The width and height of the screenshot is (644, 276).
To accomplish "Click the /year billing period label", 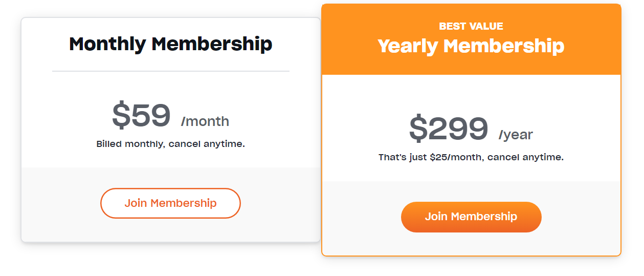I will coord(516,135).
